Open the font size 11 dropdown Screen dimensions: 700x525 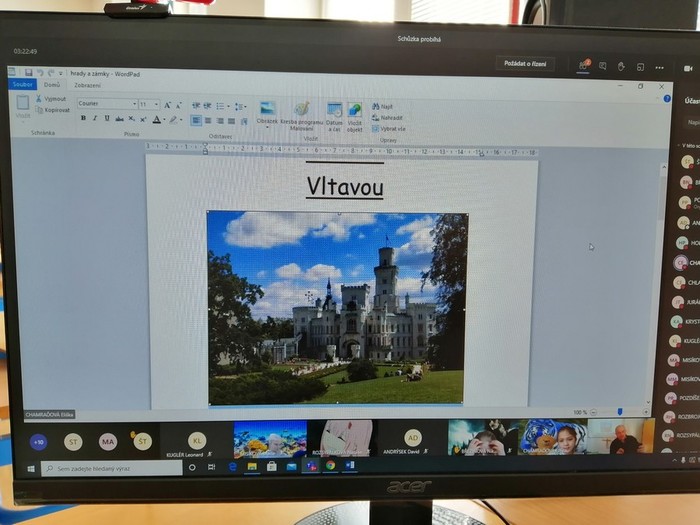[156, 104]
